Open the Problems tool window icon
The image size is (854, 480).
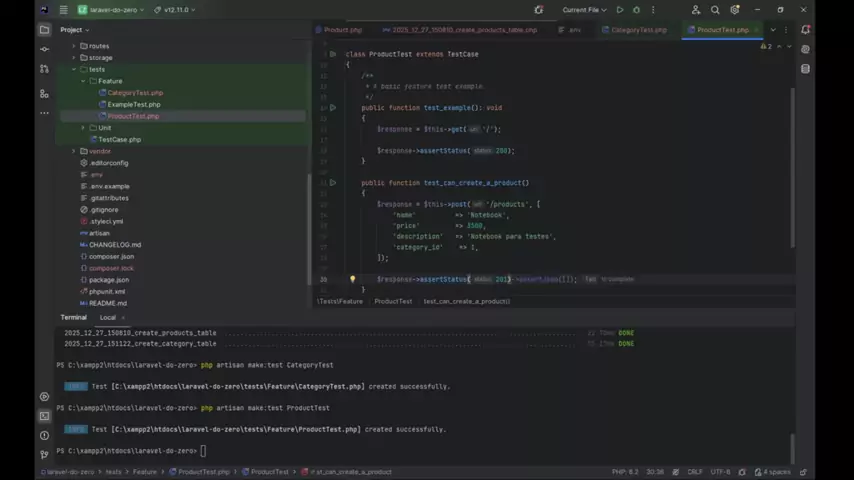point(44,435)
